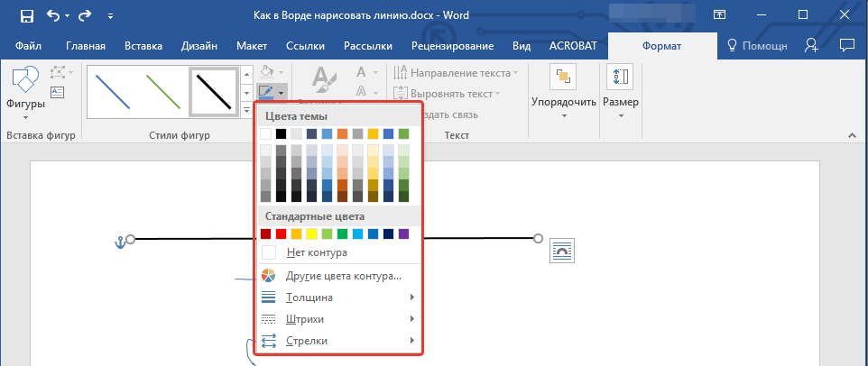The width and height of the screenshot is (868, 366).
Task: Open the Вставка ribbon tab
Action: click(143, 46)
